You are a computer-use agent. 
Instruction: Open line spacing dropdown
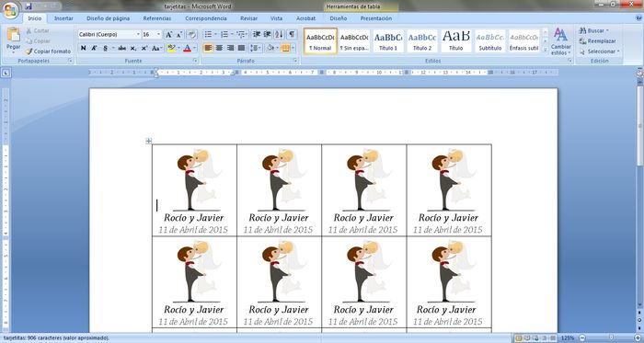256,48
